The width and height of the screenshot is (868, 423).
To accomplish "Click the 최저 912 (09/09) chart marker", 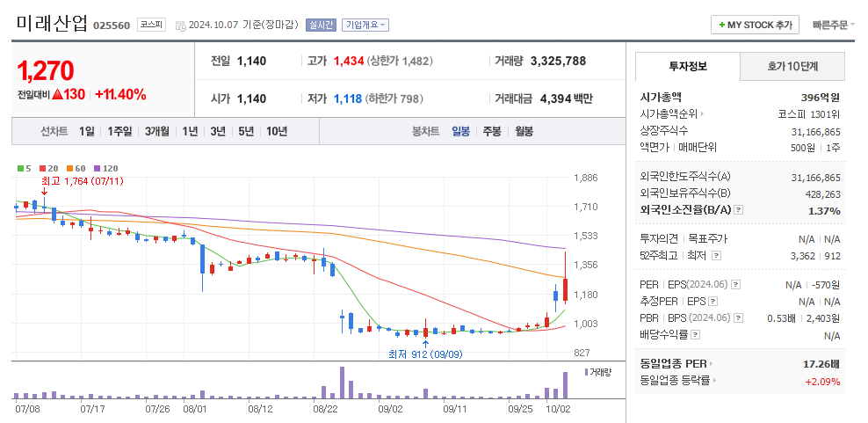I will [425, 354].
